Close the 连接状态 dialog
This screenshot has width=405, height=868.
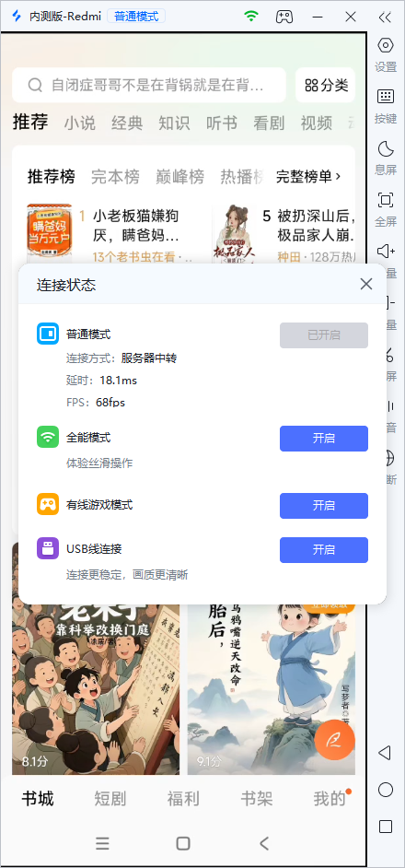point(365,284)
